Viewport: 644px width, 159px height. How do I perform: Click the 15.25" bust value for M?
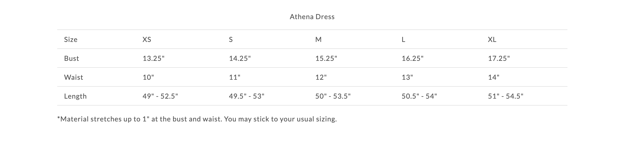[326, 59]
